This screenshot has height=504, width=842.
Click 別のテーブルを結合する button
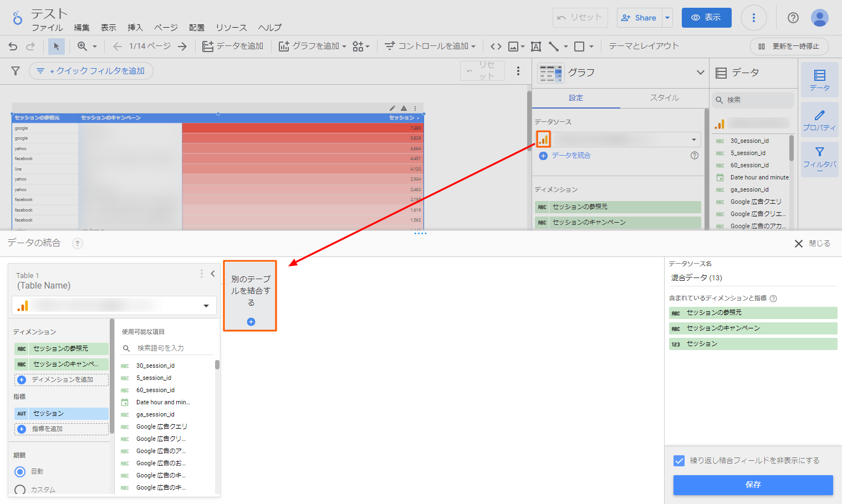(x=250, y=296)
